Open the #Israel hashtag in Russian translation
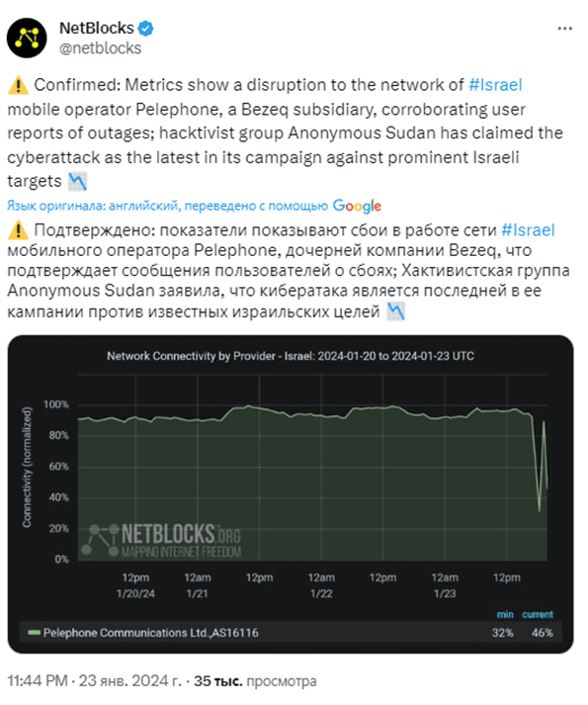 coord(528,230)
